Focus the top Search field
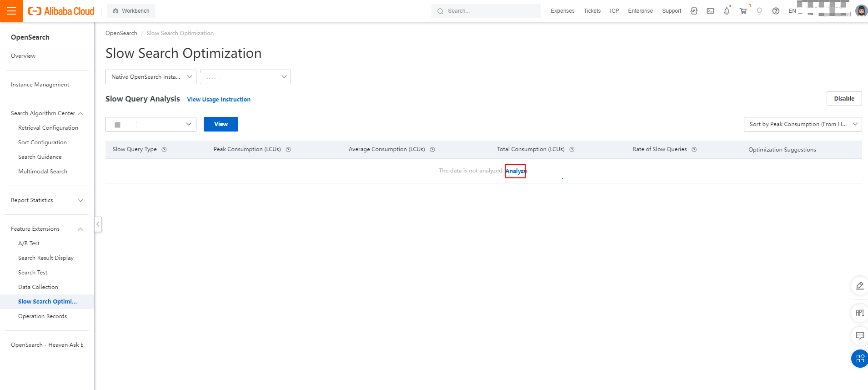Image resolution: width=868 pixels, height=390 pixels. click(x=486, y=11)
